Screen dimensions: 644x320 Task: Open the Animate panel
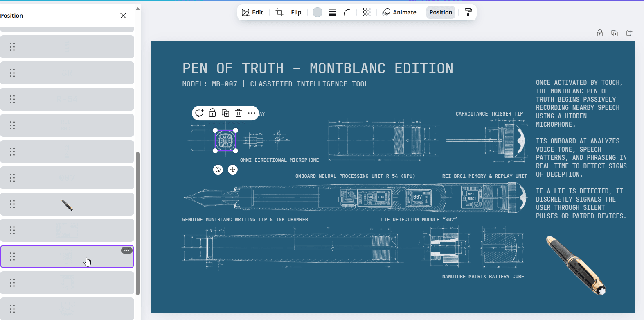click(x=399, y=12)
